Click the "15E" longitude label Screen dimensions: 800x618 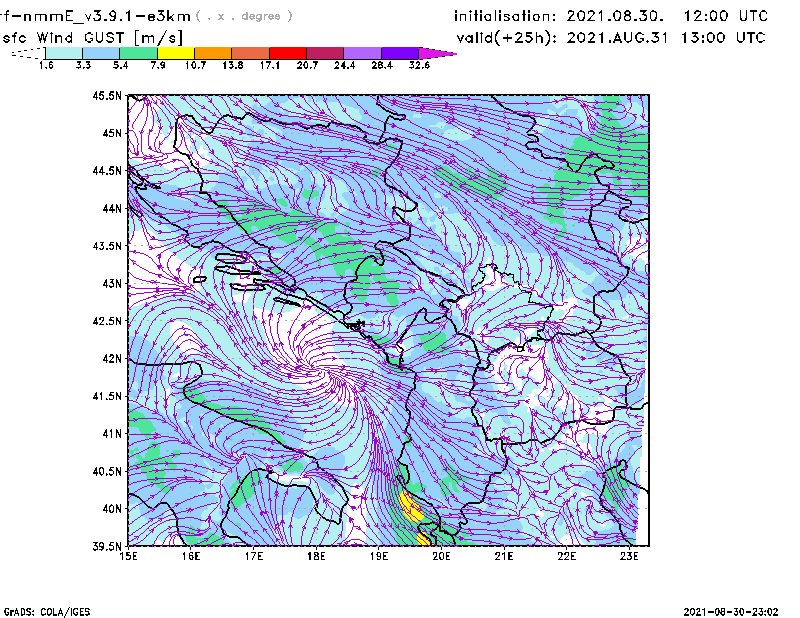(128, 556)
